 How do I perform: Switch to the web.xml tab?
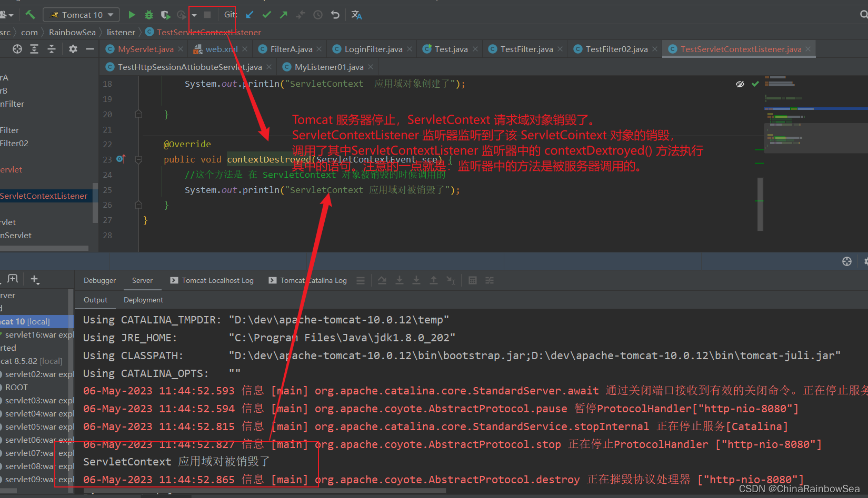click(x=221, y=49)
